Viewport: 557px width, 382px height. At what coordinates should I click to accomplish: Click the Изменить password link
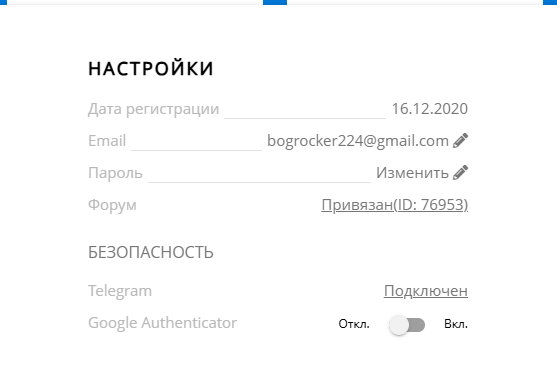pyautogui.click(x=412, y=173)
